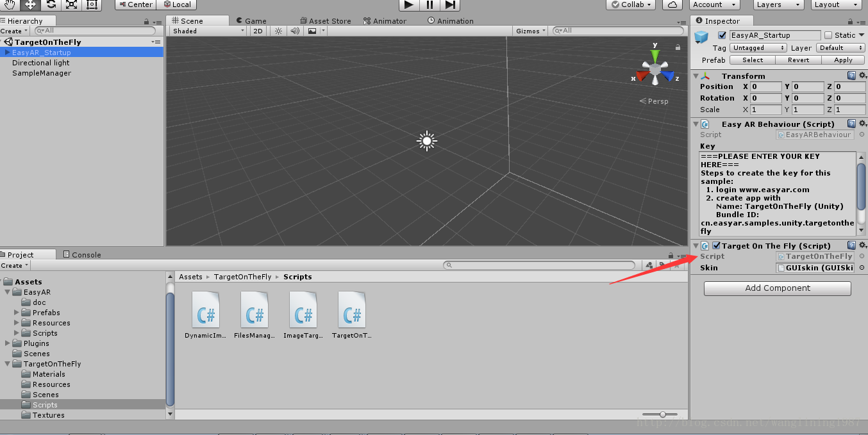Toggle the scene gizmo lock

(x=678, y=47)
